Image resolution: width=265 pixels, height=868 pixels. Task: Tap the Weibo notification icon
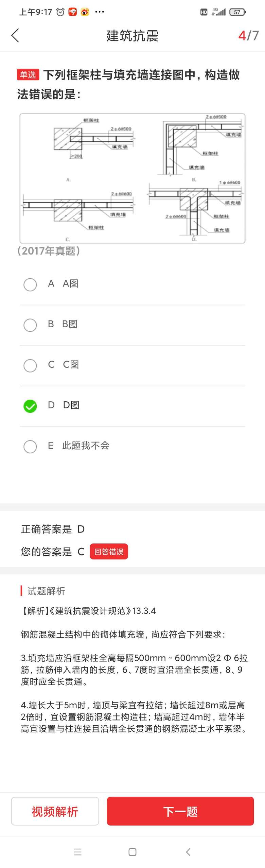[85, 12]
